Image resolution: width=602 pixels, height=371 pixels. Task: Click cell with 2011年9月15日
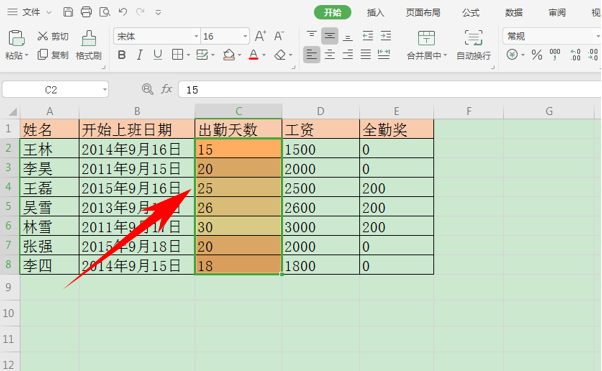point(137,169)
